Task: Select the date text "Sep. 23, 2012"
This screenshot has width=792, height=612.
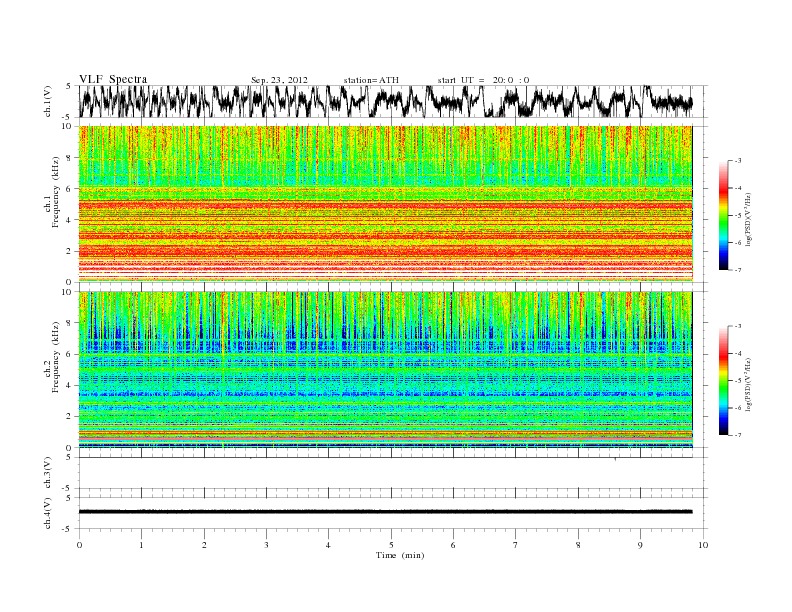Action: pos(279,80)
